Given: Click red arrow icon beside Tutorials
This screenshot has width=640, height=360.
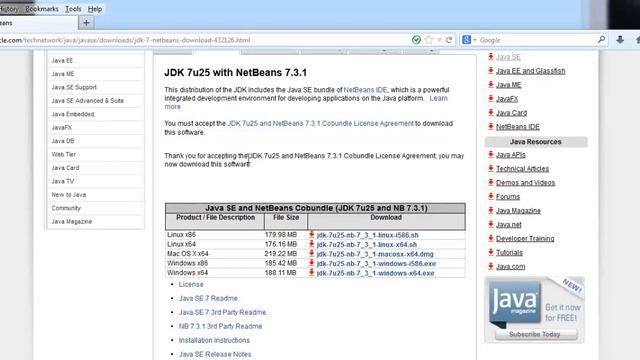Looking at the screenshot, I should [491, 252].
